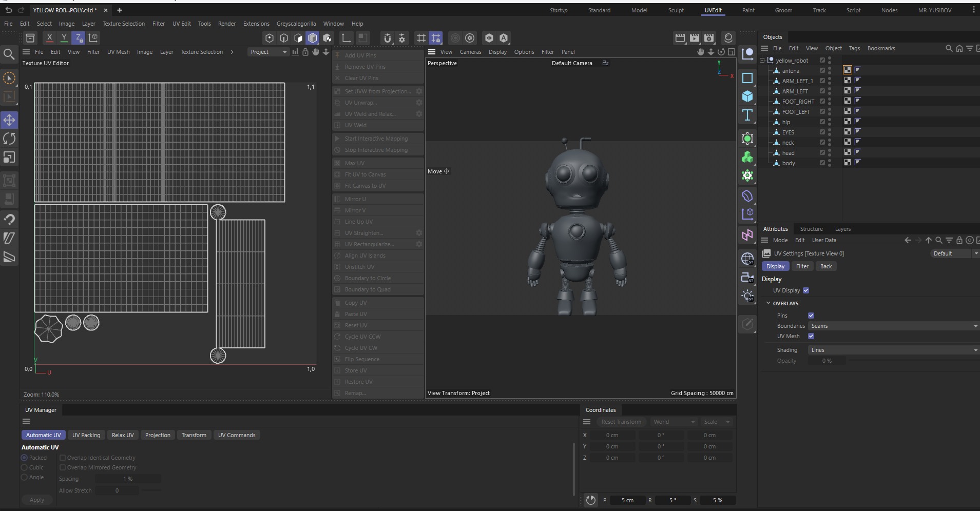
Task: Switch to the Structure tab
Action: pos(811,229)
